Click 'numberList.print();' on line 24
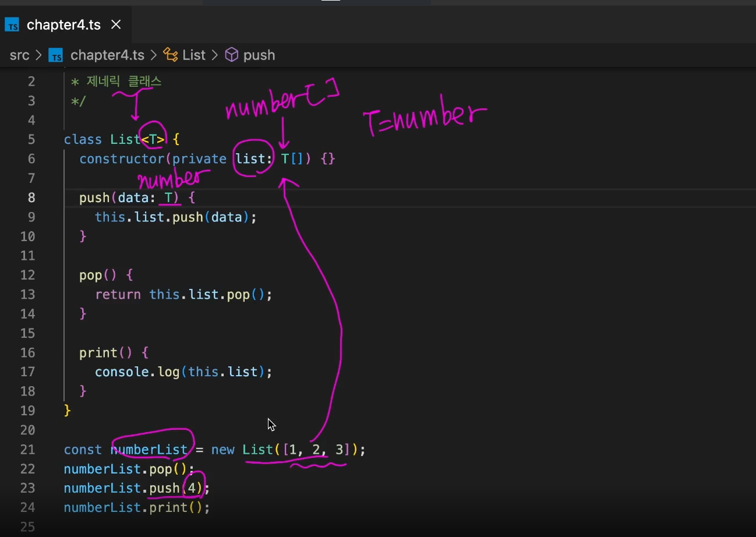The image size is (756, 537). (x=137, y=507)
